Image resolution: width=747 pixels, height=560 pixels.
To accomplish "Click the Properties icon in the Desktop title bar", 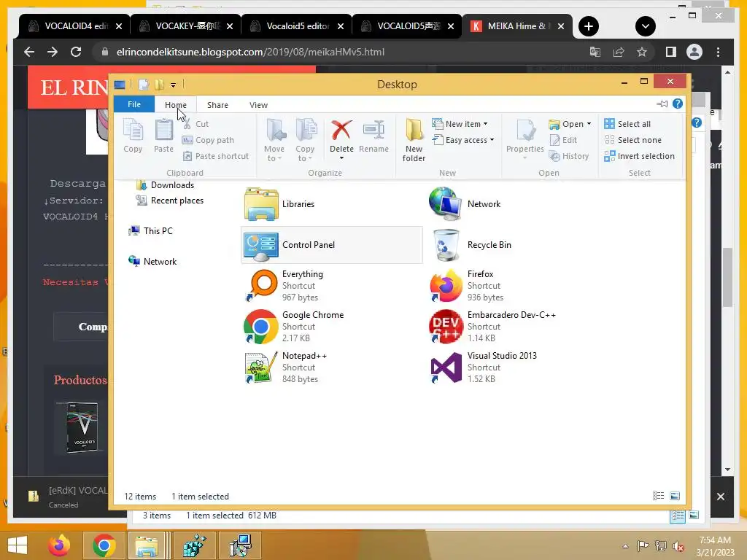I will tap(144, 85).
